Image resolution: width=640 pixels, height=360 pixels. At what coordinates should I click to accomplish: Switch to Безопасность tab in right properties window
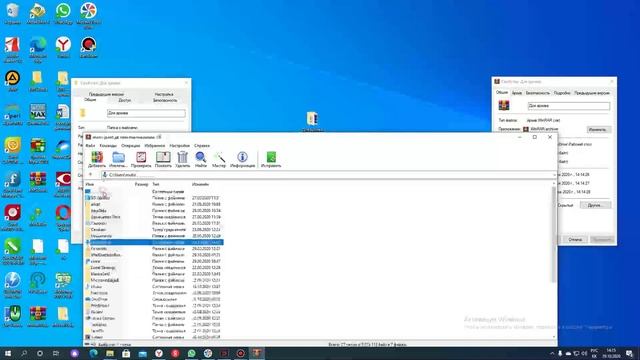[x=538, y=93]
